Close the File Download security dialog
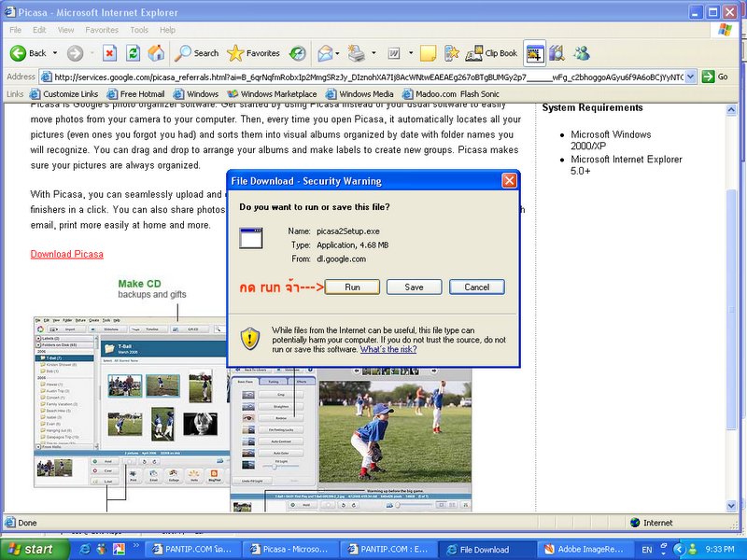The image size is (747, 560). pos(509,181)
